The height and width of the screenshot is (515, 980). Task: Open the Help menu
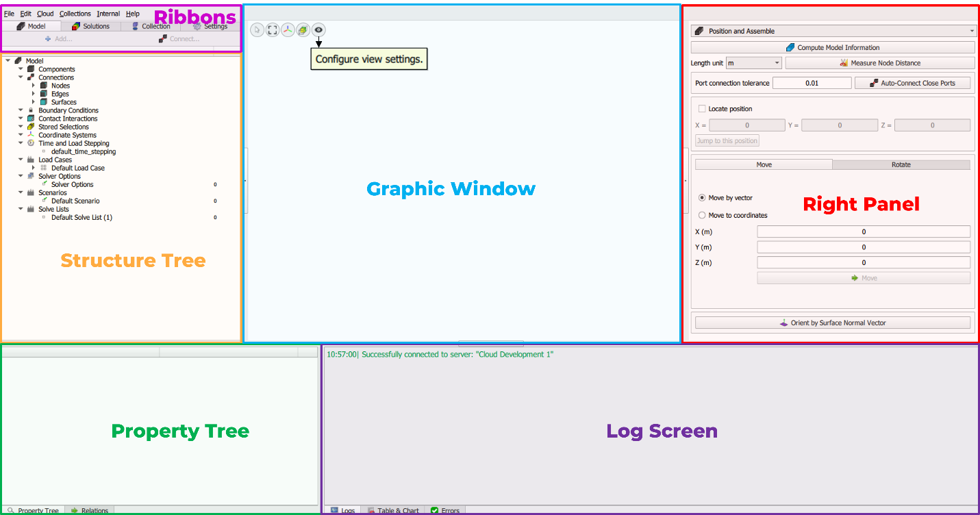(x=133, y=14)
